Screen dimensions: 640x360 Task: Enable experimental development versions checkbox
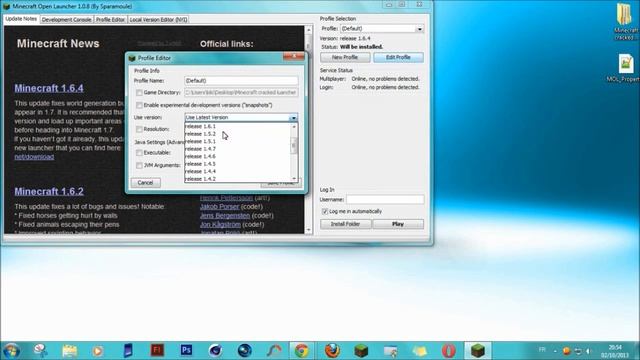[x=139, y=105]
